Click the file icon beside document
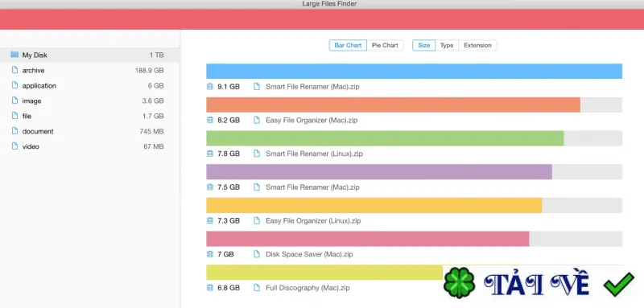 coord(14,130)
